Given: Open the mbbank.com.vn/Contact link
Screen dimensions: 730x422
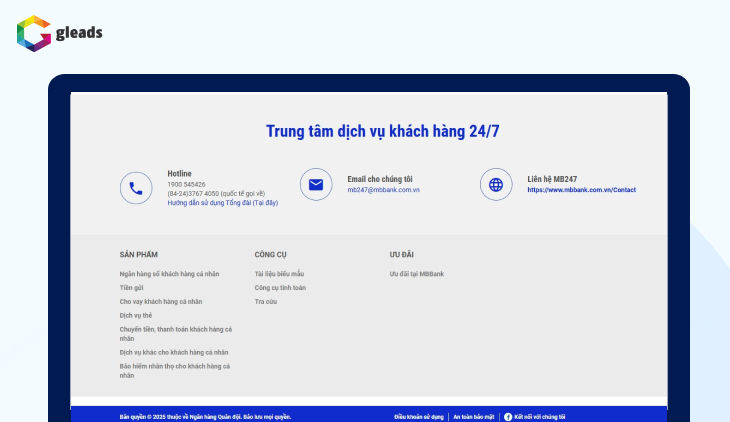Looking at the screenshot, I should pos(581,190).
